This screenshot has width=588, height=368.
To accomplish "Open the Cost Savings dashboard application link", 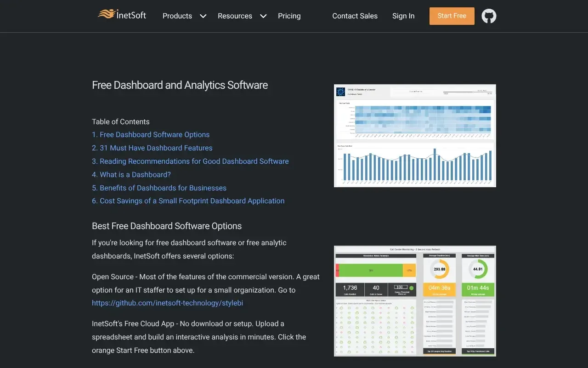I will click(188, 201).
